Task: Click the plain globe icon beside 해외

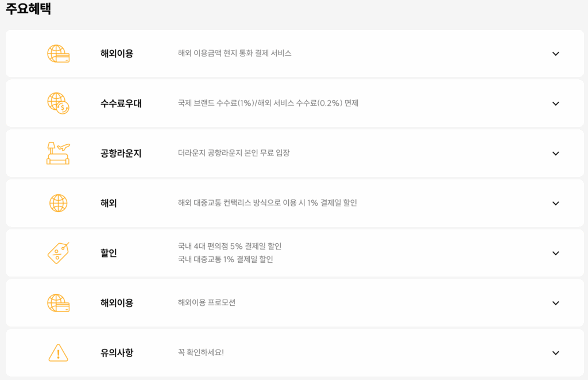Action: [x=58, y=203]
